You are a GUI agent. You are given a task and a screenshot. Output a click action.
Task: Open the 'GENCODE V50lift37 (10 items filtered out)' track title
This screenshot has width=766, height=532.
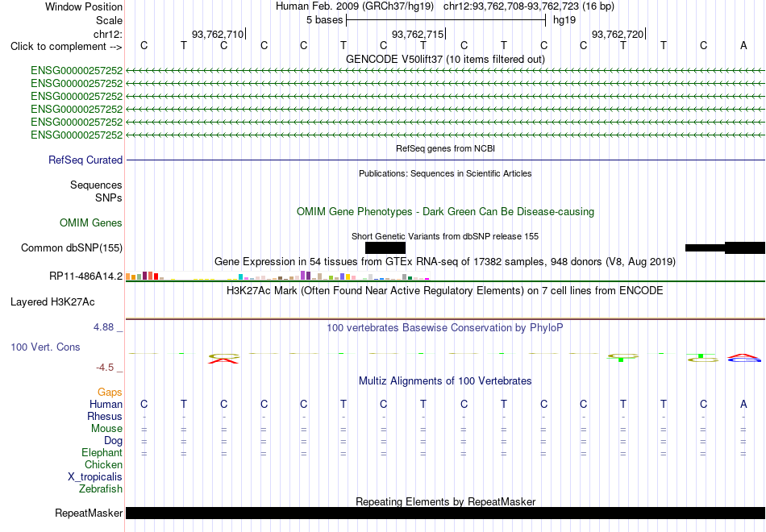click(445, 59)
